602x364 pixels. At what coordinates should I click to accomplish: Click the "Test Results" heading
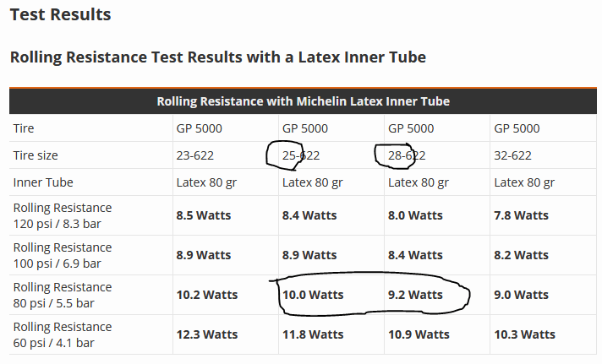point(60,14)
